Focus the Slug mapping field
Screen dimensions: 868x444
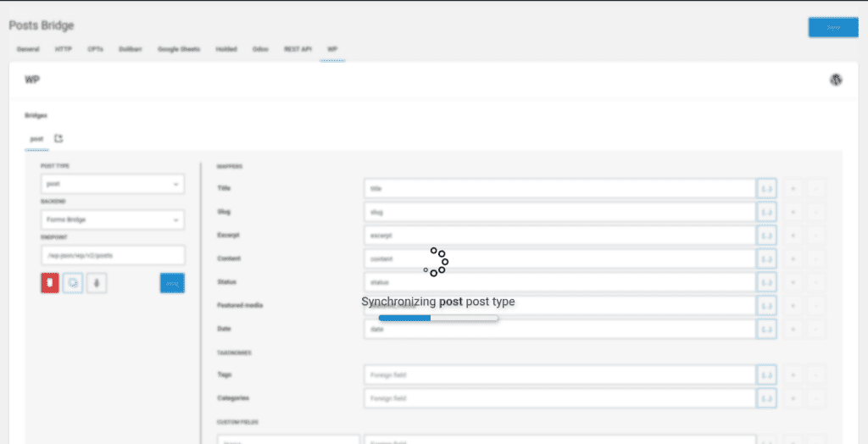pyautogui.click(x=559, y=212)
